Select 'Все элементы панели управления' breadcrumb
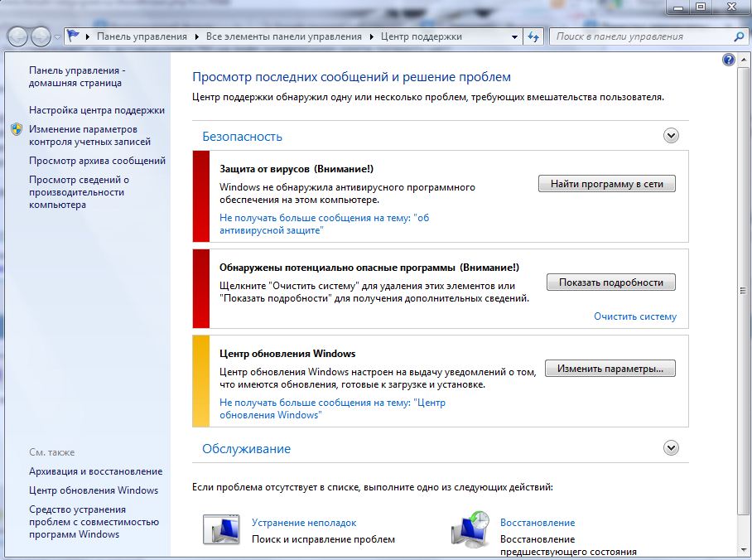 coord(283,36)
